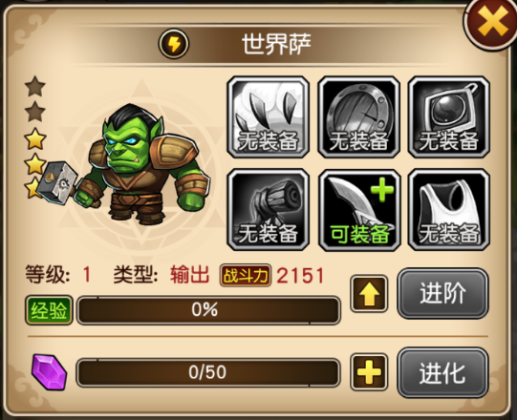Click the 0% experience progress bar

tap(208, 309)
